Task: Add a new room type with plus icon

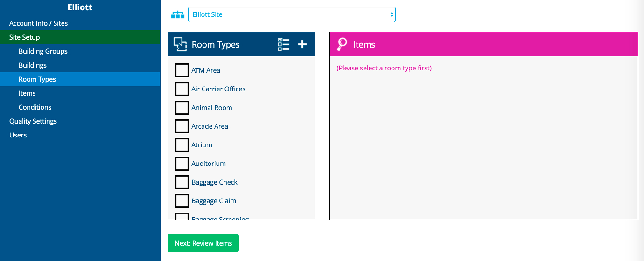Action: (x=302, y=44)
